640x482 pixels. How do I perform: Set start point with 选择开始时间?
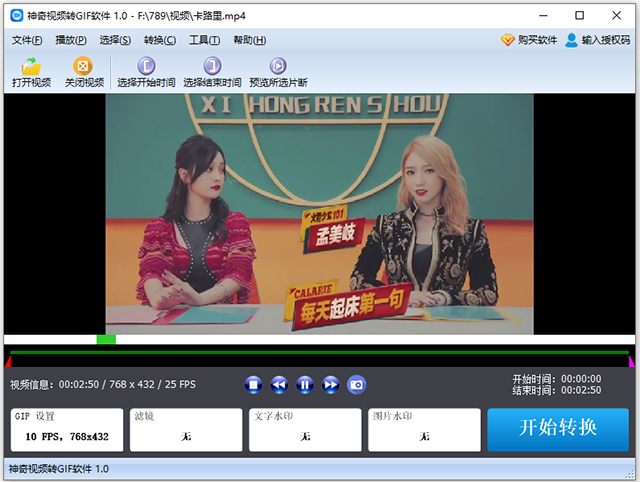coord(146,72)
